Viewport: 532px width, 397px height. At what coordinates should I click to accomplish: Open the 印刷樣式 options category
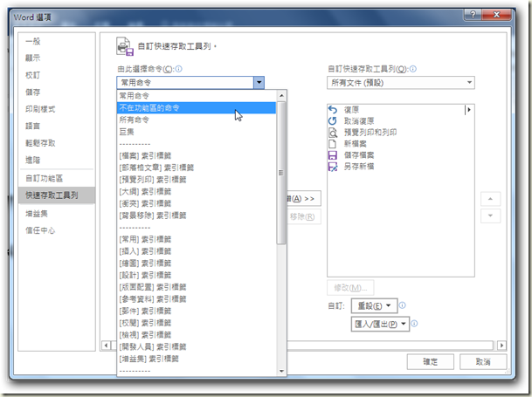(x=57, y=109)
